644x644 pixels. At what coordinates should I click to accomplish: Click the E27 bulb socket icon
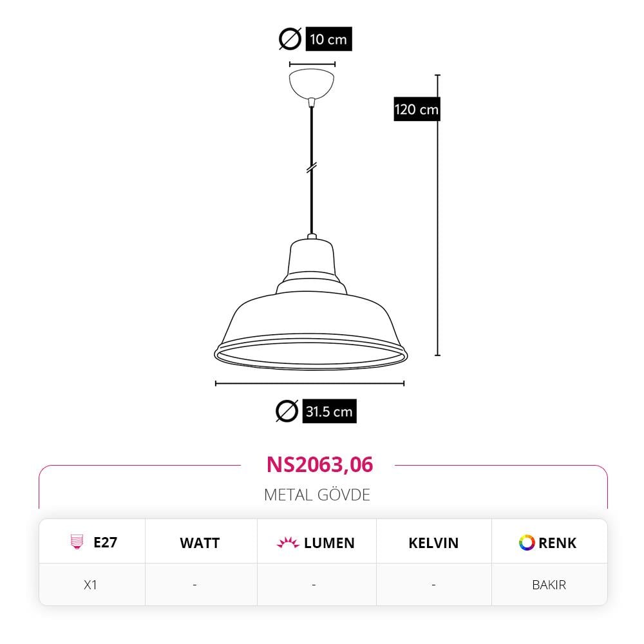76,542
